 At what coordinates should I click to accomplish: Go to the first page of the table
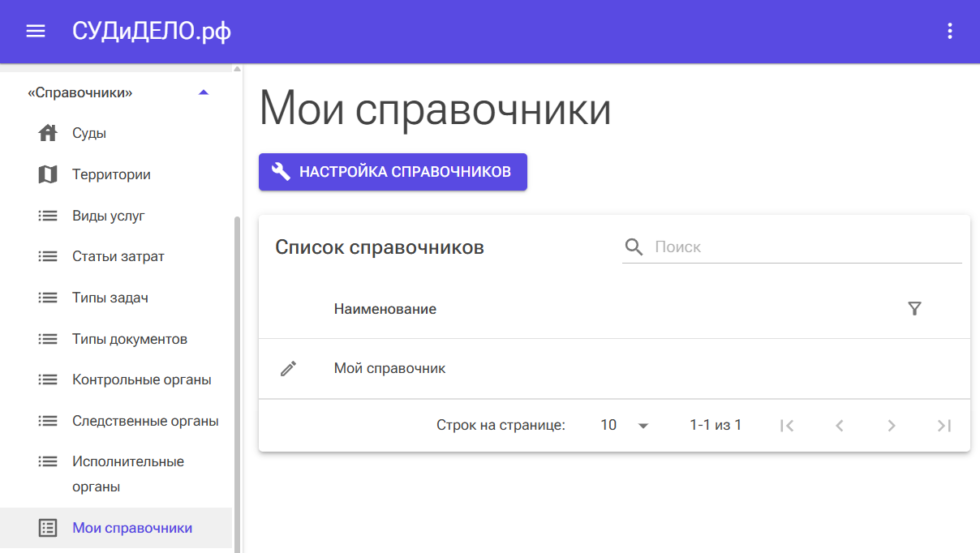click(786, 425)
